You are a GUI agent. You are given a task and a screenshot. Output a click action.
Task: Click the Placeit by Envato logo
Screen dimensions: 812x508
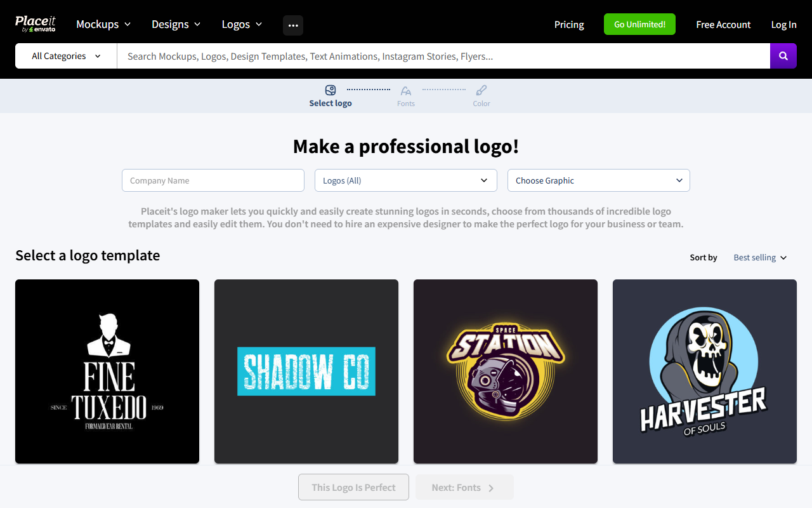[x=36, y=24]
